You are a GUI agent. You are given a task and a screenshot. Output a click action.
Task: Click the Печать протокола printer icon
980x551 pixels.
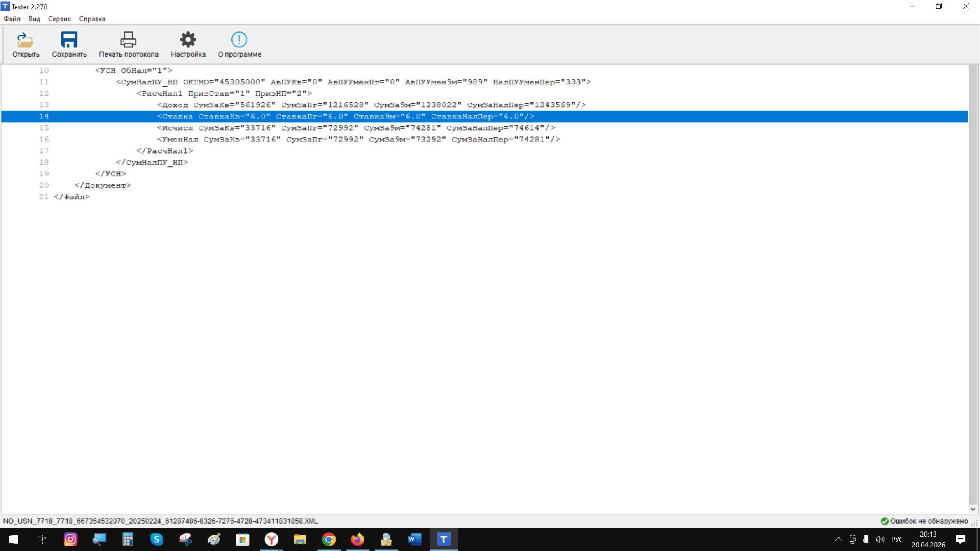pos(128,40)
